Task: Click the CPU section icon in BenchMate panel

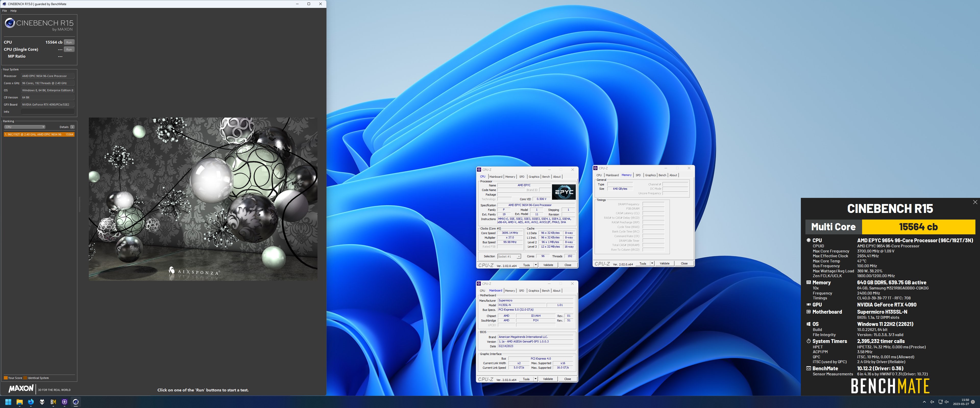Action: point(808,240)
